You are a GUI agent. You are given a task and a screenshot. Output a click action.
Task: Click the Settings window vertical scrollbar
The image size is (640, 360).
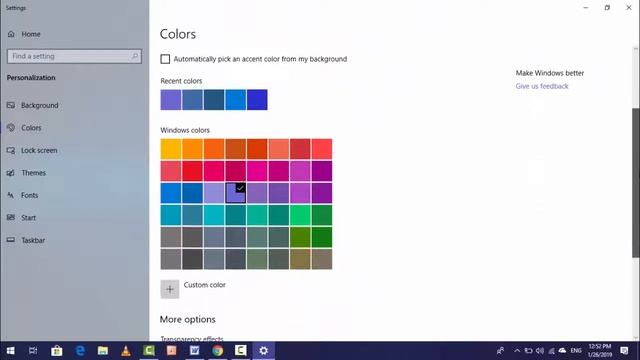(636, 183)
